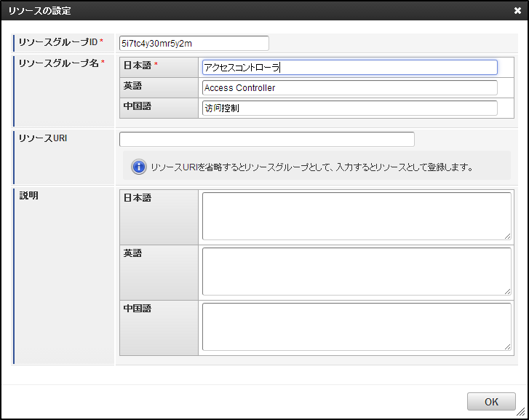Click the リソースグループ名 section label
Image resolution: width=529 pixels, height=420 pixels.
click(x=61, y=63)
